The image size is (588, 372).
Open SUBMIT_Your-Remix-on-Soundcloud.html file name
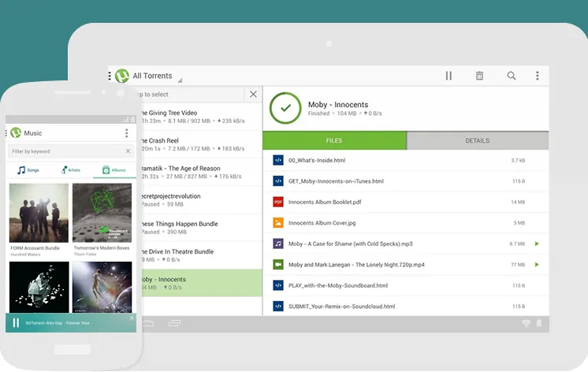point(341,306)
